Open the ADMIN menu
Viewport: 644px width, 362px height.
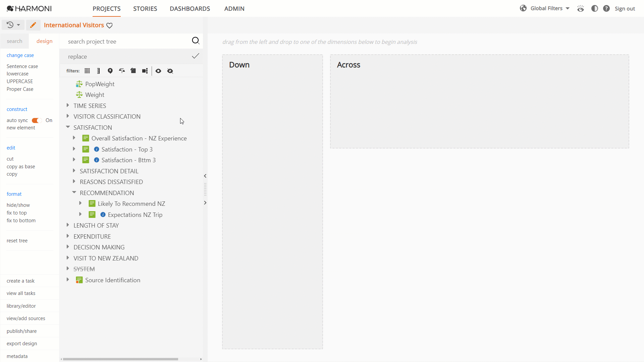point(234,9)
